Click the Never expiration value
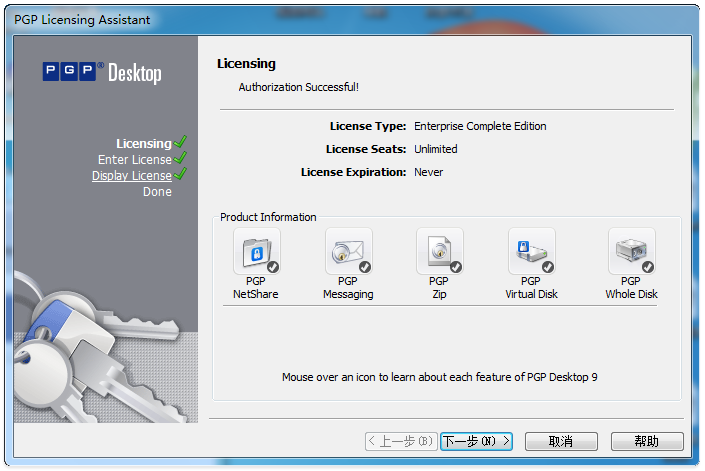 coord(428,173)
